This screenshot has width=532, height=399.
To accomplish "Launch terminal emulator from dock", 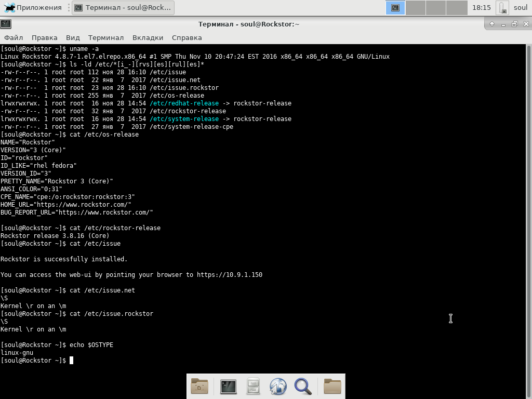I will coord(229,387).
